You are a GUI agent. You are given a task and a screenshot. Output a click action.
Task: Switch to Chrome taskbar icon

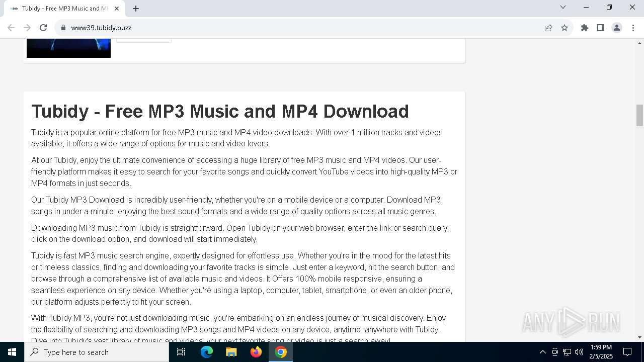click(x=281, y=352)
